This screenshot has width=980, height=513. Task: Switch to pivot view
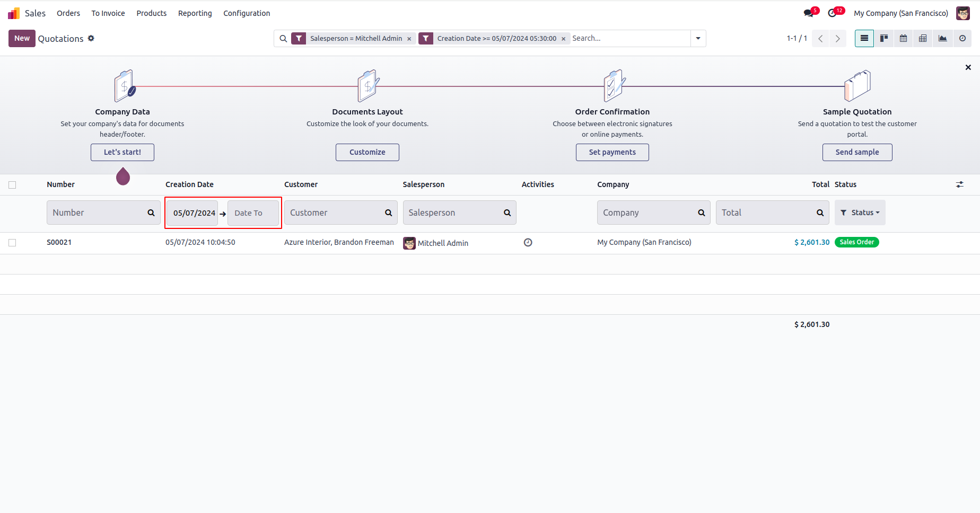pos(923,38)
